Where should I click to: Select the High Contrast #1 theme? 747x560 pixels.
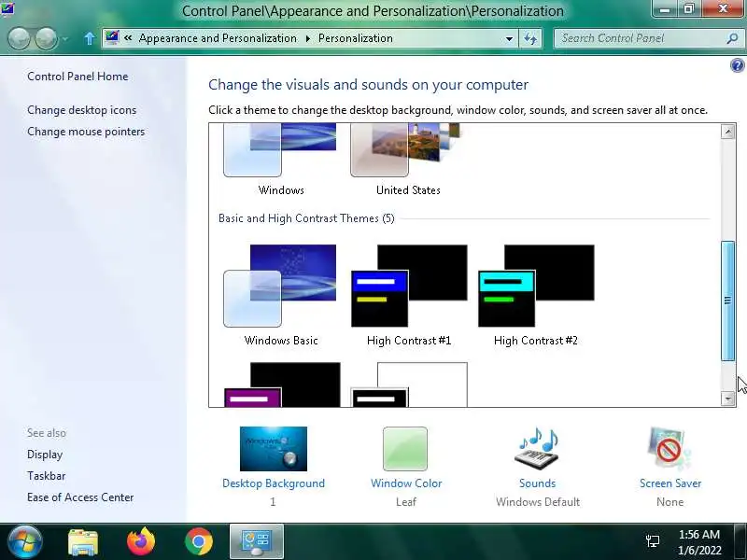409,295
